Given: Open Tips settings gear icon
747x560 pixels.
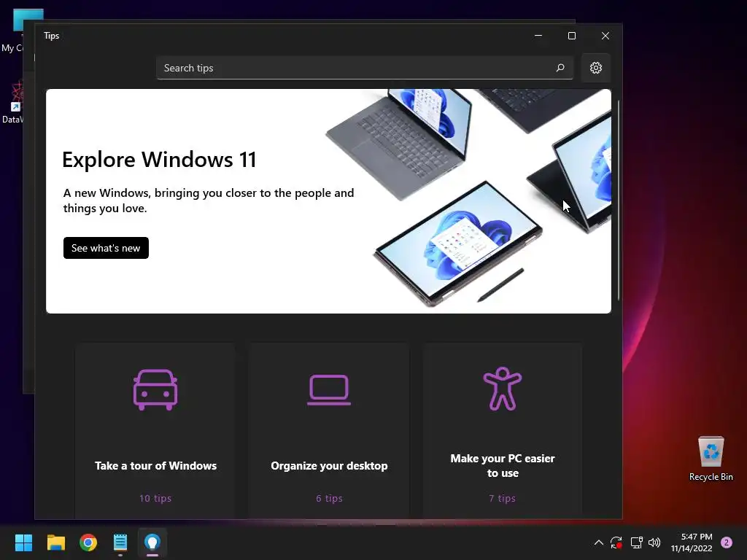Looking at the screenshot, I should [x=595, y=68].
